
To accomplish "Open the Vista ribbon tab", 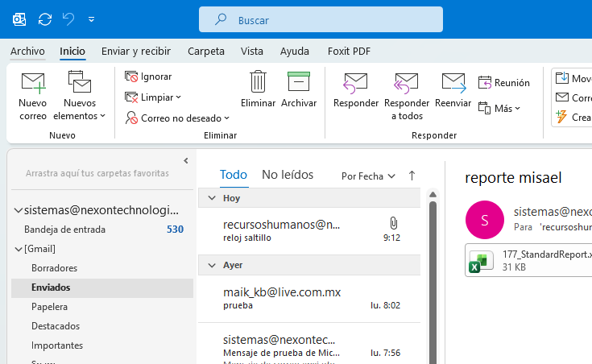I will [252, 51].
